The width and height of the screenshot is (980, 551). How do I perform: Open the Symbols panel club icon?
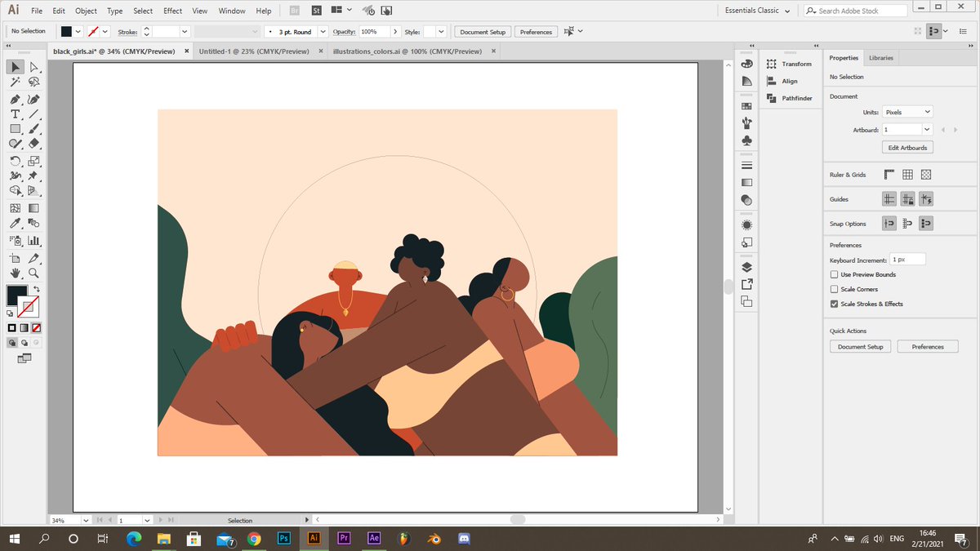point(746,140)
